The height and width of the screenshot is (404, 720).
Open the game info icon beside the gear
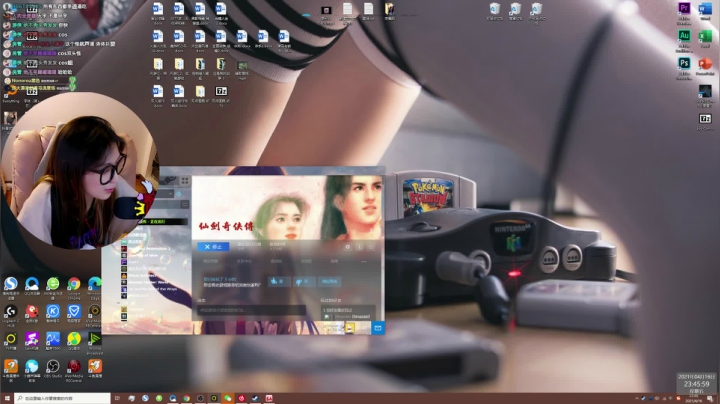pos(360,247)
